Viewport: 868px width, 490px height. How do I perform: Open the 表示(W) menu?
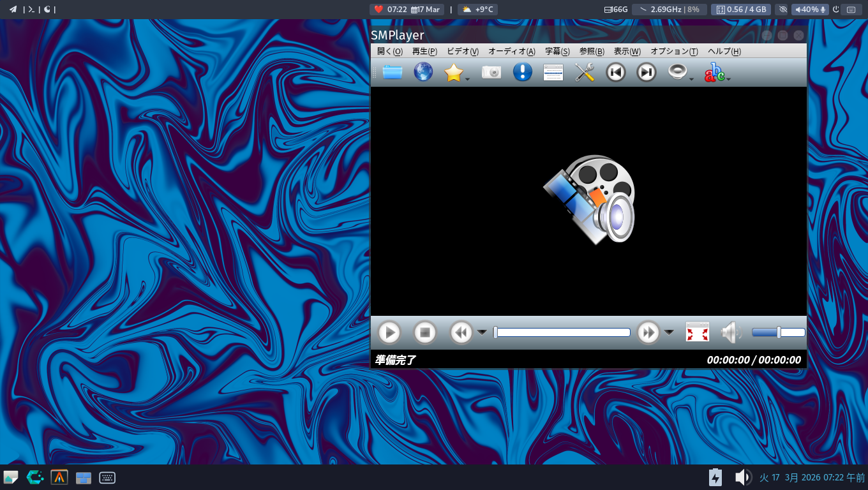(627, 51)
